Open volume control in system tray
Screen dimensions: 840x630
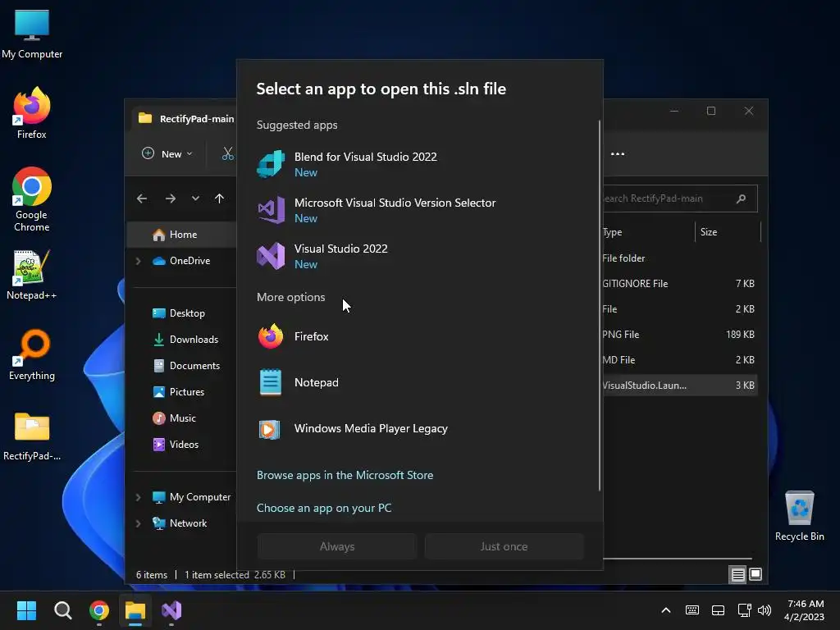coord(765,610)
